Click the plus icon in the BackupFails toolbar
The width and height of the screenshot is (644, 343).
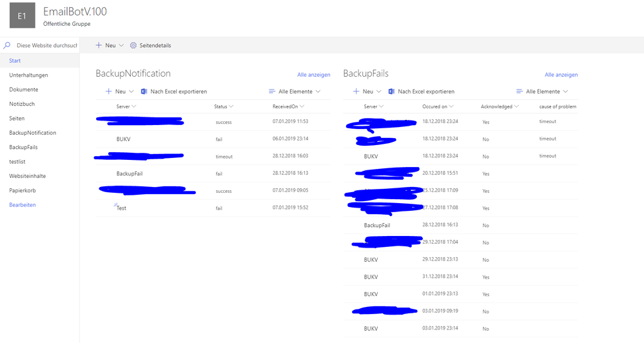pos(356,91)
